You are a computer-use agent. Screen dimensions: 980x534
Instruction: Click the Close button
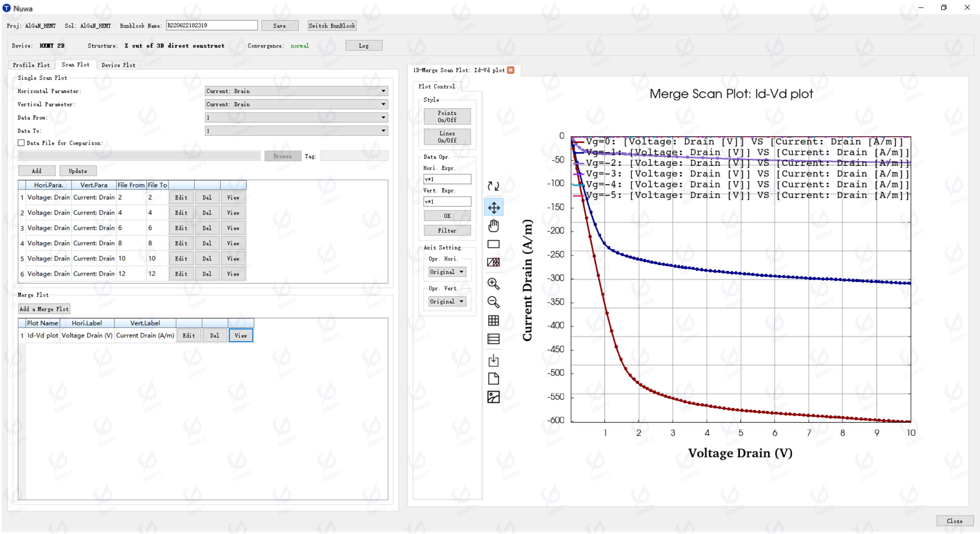pos(954,521)
